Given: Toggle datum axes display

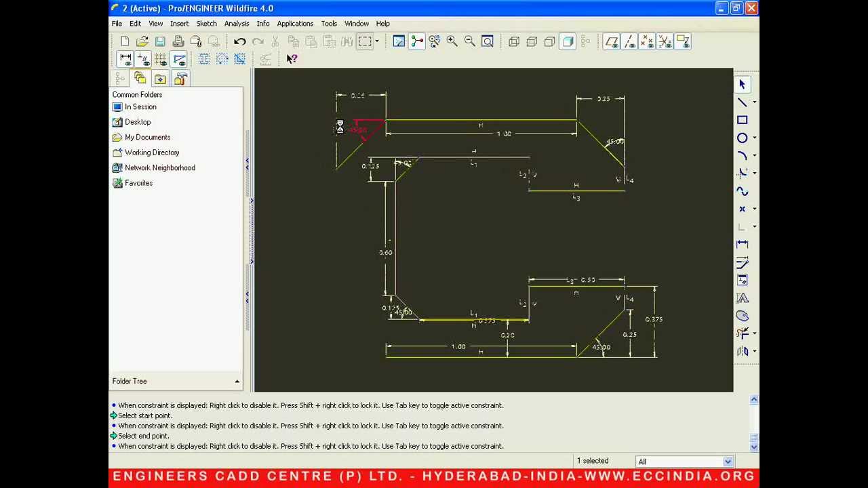Looking at the screenshot, I should [629, 41].
